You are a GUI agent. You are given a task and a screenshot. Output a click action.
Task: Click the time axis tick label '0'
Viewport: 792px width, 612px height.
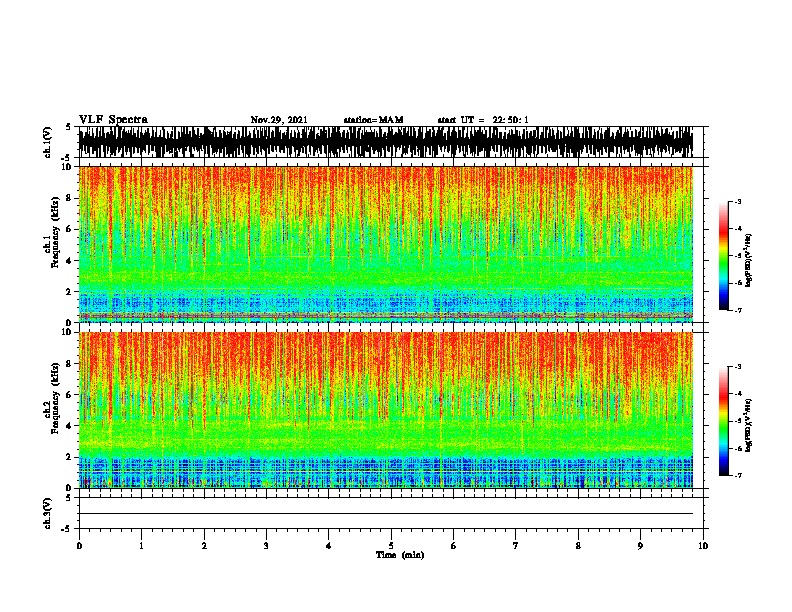coord(79,546)
